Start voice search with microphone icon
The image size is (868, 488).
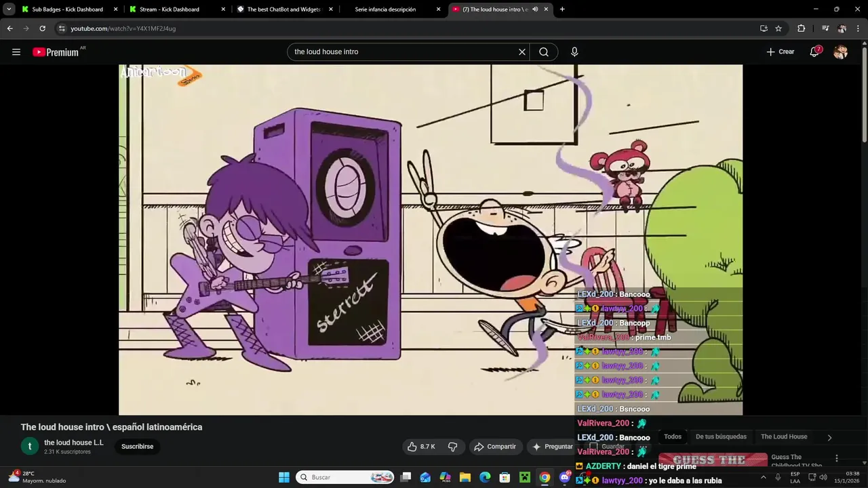574,52
